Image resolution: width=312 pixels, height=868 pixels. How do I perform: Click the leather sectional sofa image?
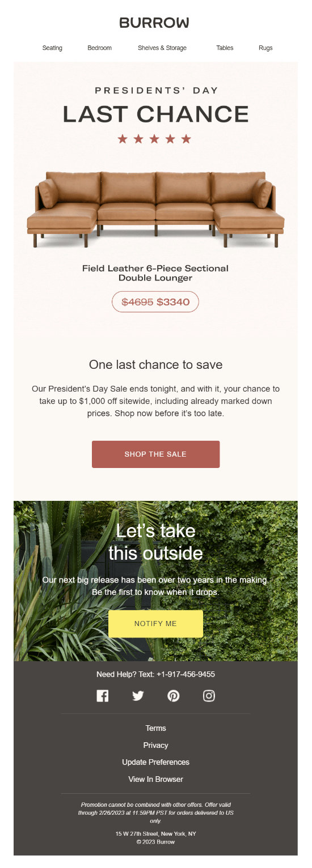click(x=155, y=210)
